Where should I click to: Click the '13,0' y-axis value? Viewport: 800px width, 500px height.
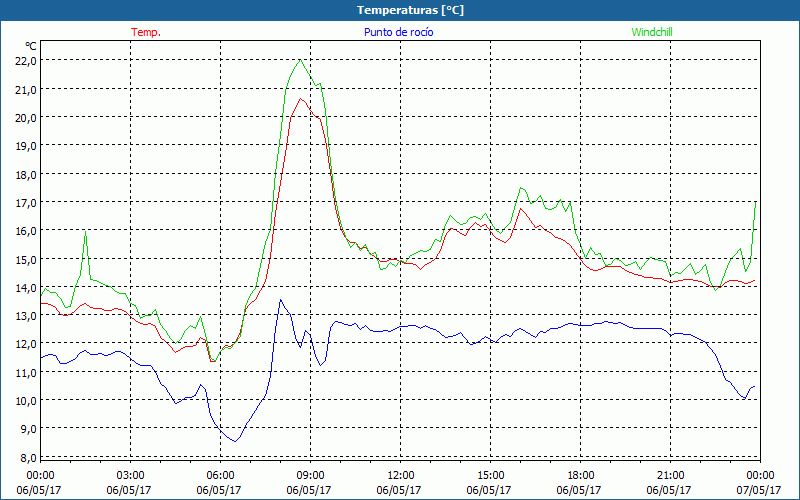coord(27,316)
